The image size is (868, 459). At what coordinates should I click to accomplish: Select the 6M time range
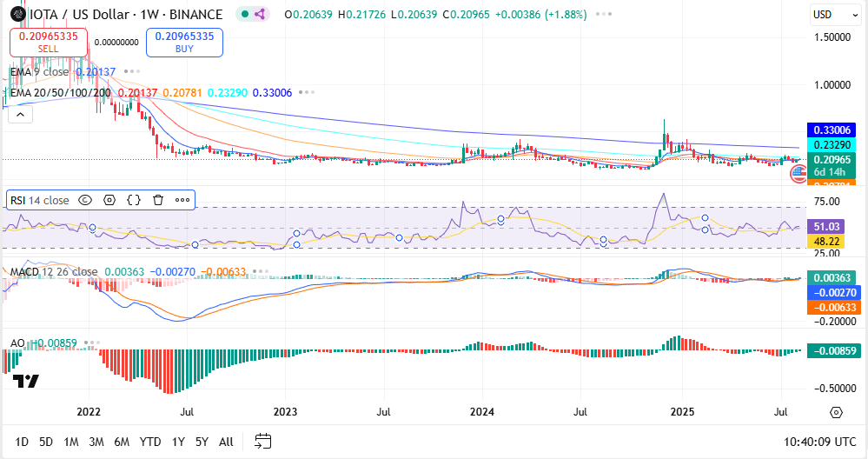click(122, 442)
